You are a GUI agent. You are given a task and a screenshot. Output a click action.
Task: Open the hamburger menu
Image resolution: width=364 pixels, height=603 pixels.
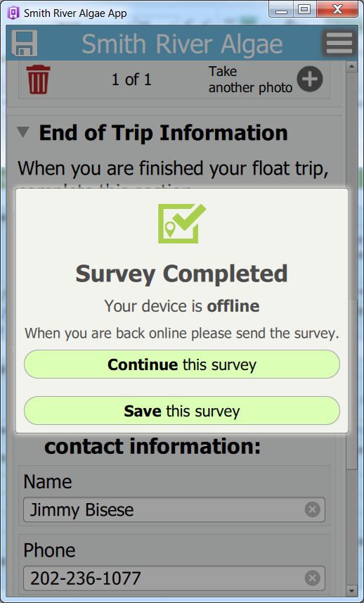point(339,43)
